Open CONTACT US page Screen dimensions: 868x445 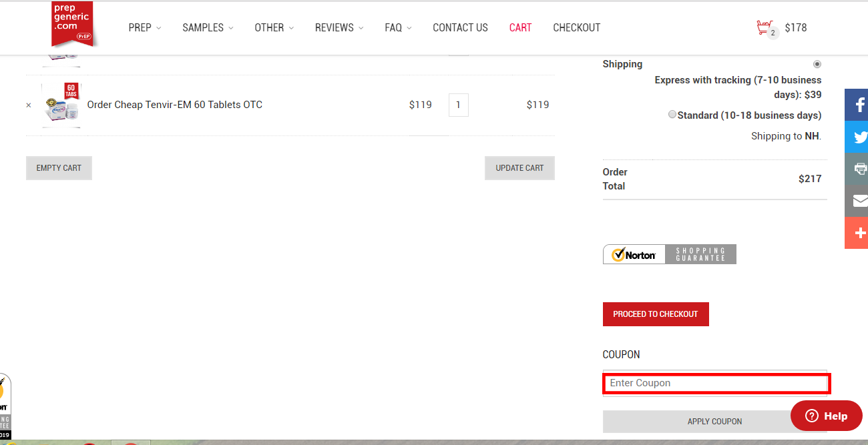(460, 28)
